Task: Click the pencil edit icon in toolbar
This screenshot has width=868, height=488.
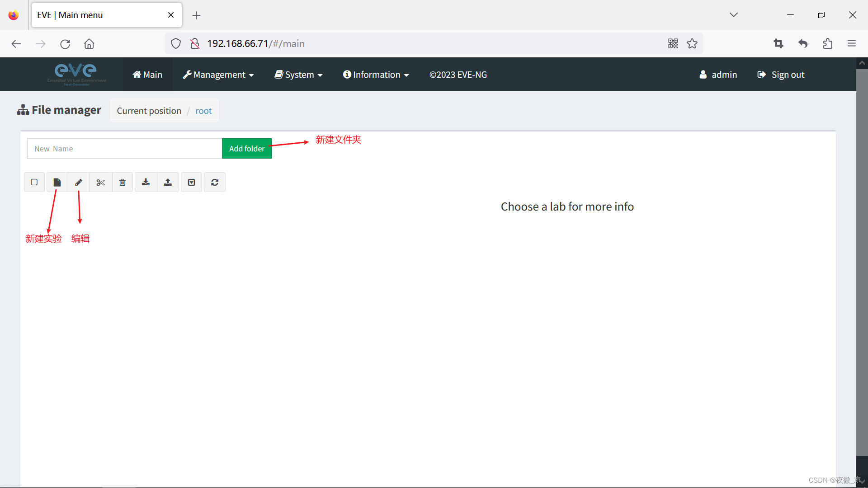Action: point(79,182)
